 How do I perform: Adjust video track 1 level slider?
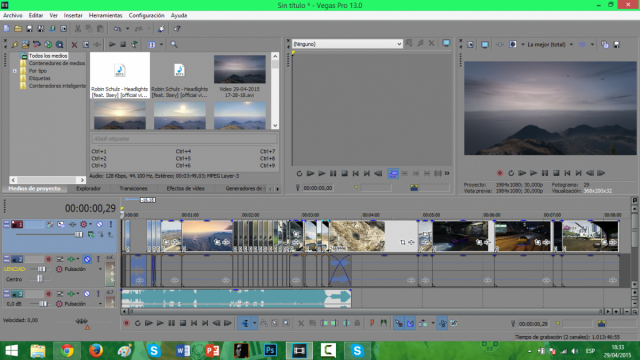pyautogui.click(x=78, y=234)
